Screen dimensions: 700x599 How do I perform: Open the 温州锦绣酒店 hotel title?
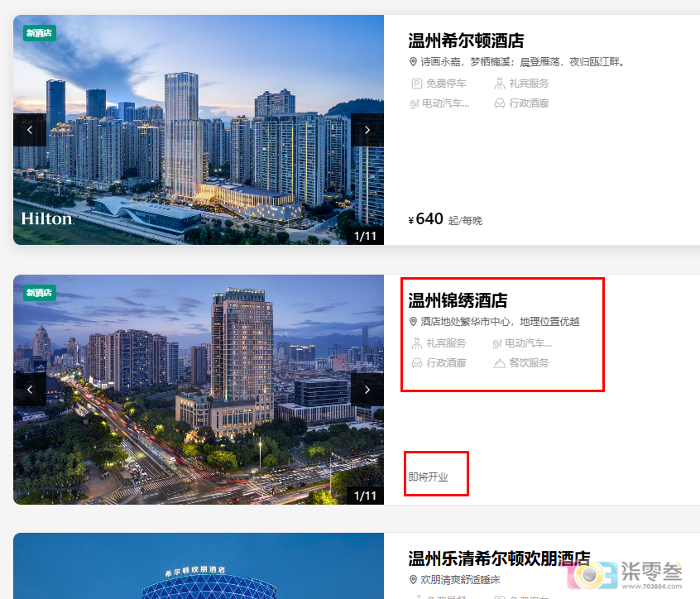click(458, 300)
